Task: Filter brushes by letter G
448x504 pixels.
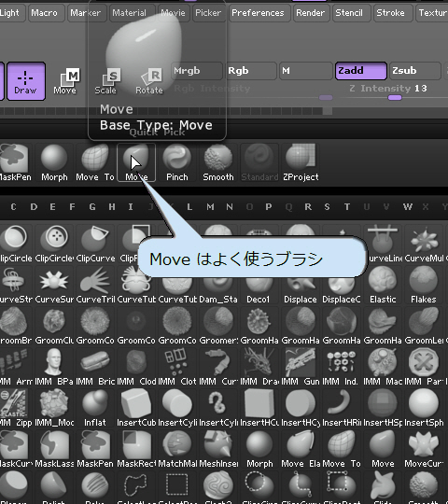Action: [92, 206]
